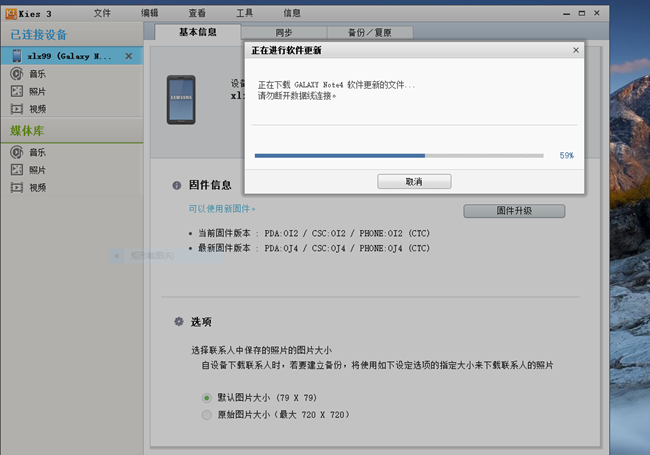Open the 文件 menu

(x=102, y=13)
